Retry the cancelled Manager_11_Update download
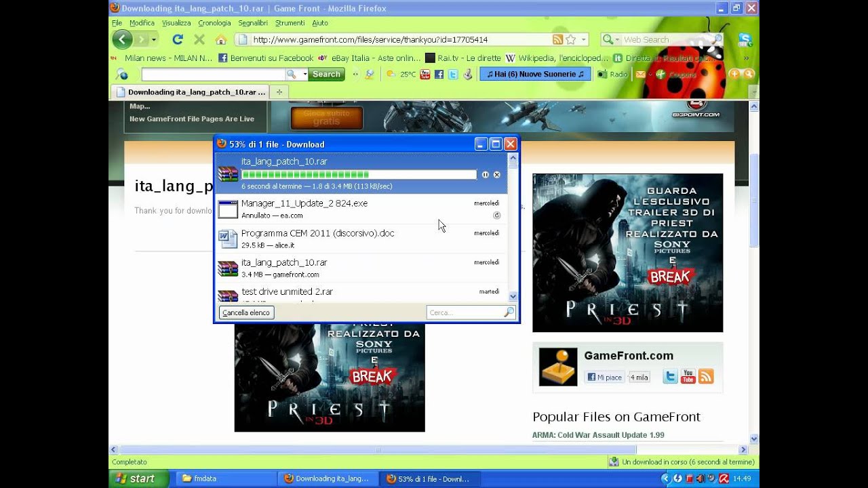 (496, 216)
